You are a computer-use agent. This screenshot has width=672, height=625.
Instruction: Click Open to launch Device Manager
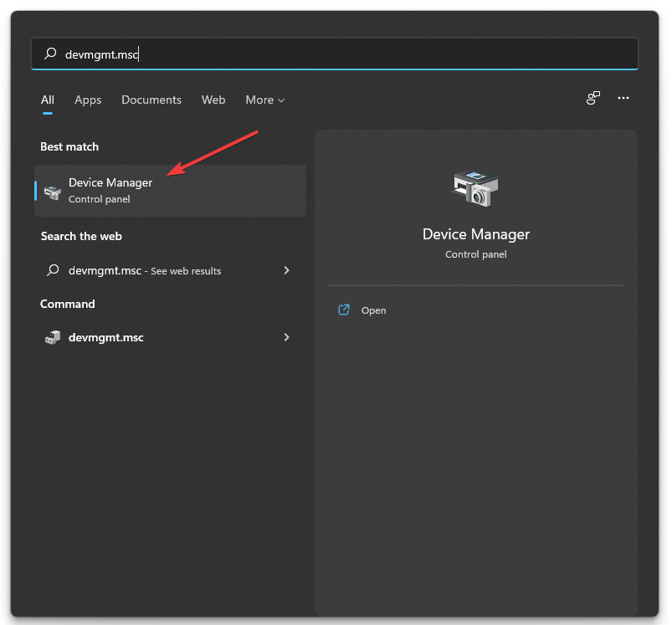coord(374,310)
